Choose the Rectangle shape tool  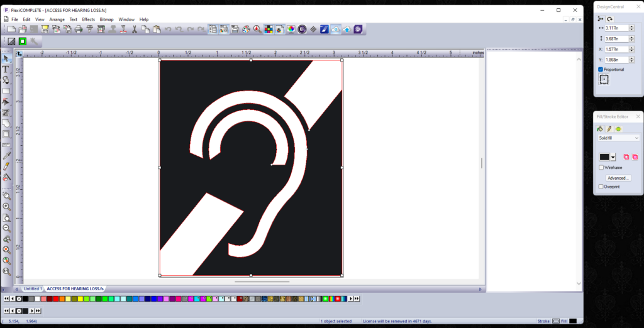coord(6,90)
